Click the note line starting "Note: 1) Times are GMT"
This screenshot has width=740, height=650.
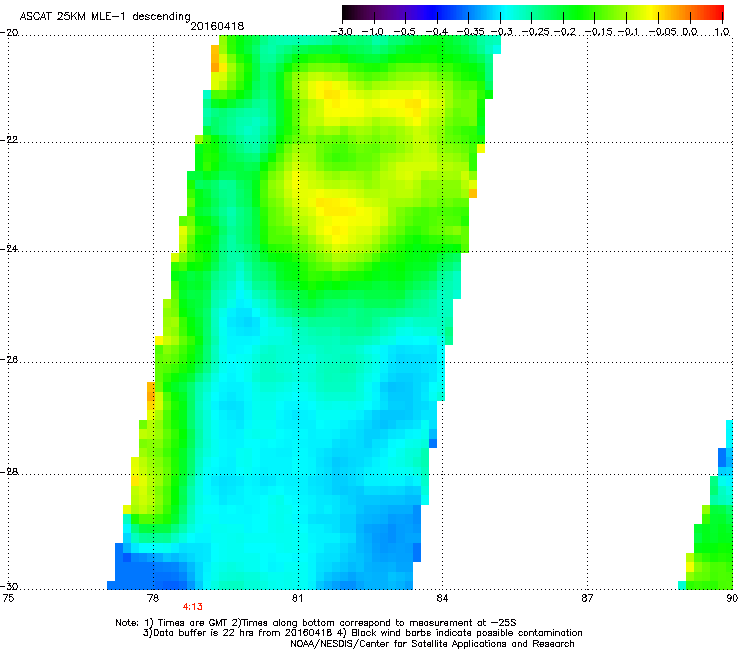pyautogui.click(x=316, y=623)
